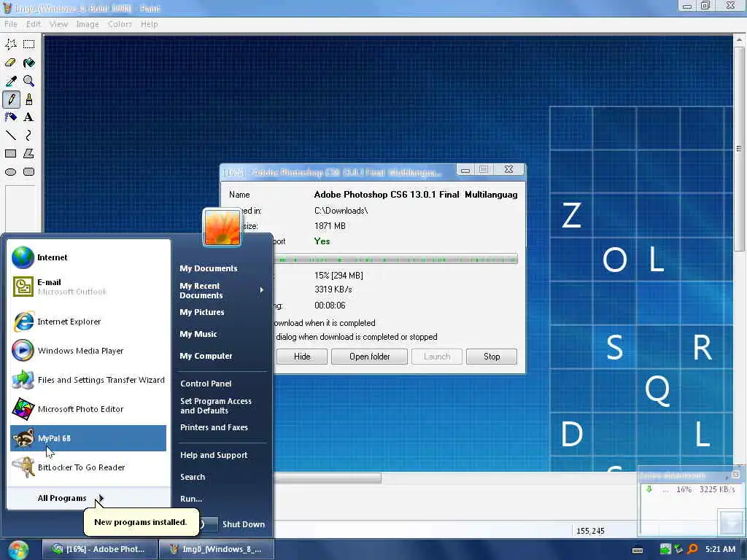This screenshot has width=747, height=560.
Task: Open BitLocker To Go Reader
Action: pos(88,467)
